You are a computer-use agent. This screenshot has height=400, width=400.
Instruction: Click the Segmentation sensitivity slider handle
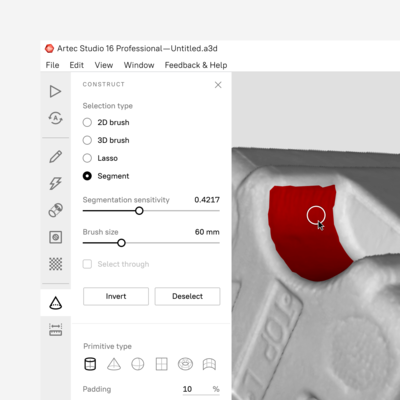139,211
